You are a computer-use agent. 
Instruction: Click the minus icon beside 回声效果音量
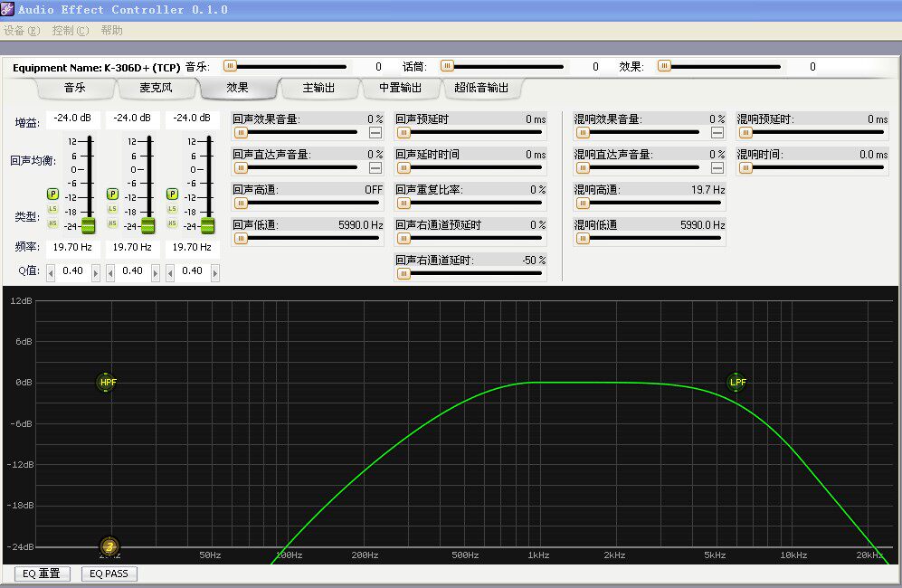pyautogui.click(x=375, y=132)
